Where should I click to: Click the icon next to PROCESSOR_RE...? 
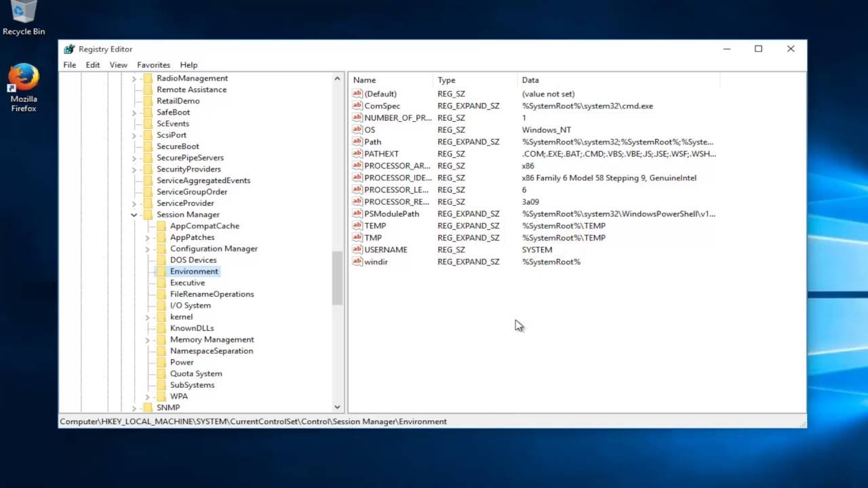click(x=357, y=202)
